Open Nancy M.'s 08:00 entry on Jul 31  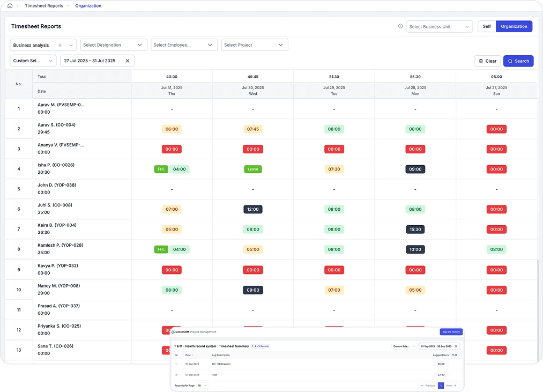pyautogui.click(x=172, y=290)
